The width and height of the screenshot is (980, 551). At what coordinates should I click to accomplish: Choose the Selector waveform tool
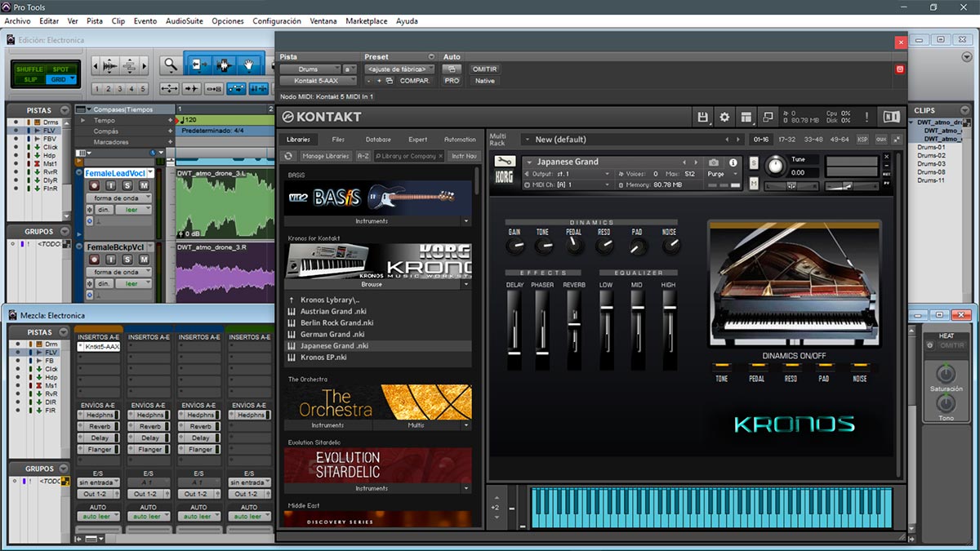(224, 64)
